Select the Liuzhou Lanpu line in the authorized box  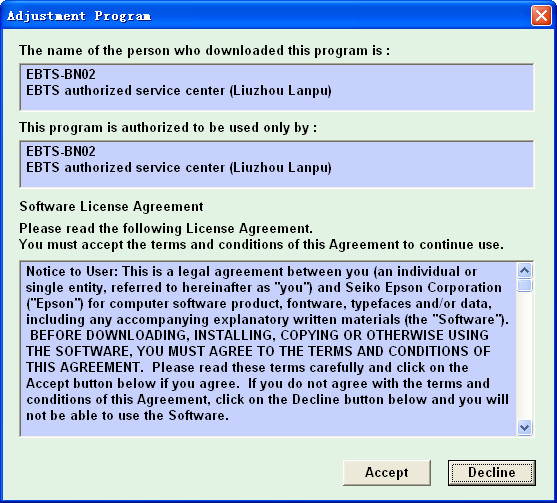pyautogui.click(x=179, y=168)
